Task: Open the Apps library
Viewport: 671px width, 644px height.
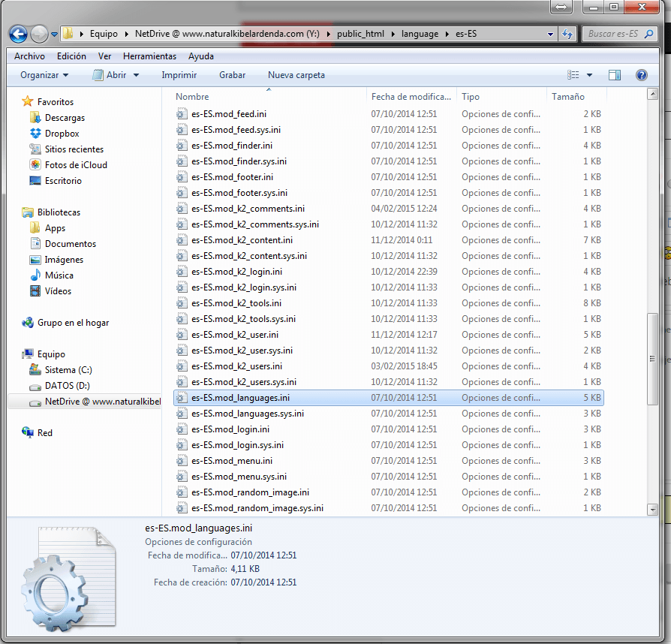Action: (x=55, y=227)
